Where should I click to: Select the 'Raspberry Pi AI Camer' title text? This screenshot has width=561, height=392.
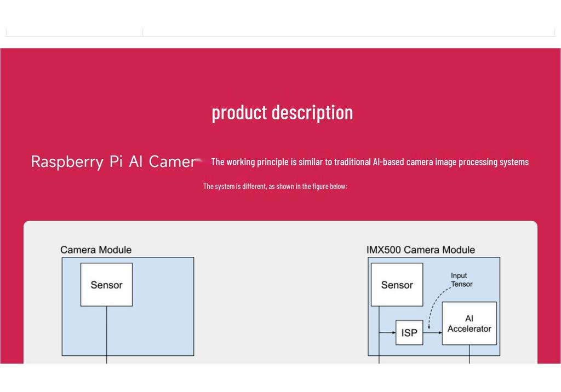click(113, 162)
